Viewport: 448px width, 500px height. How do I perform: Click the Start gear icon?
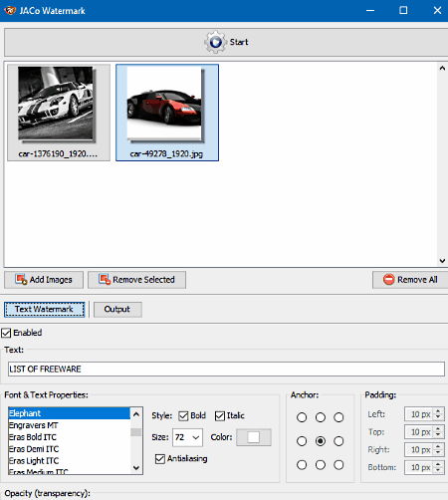point(215,42)
